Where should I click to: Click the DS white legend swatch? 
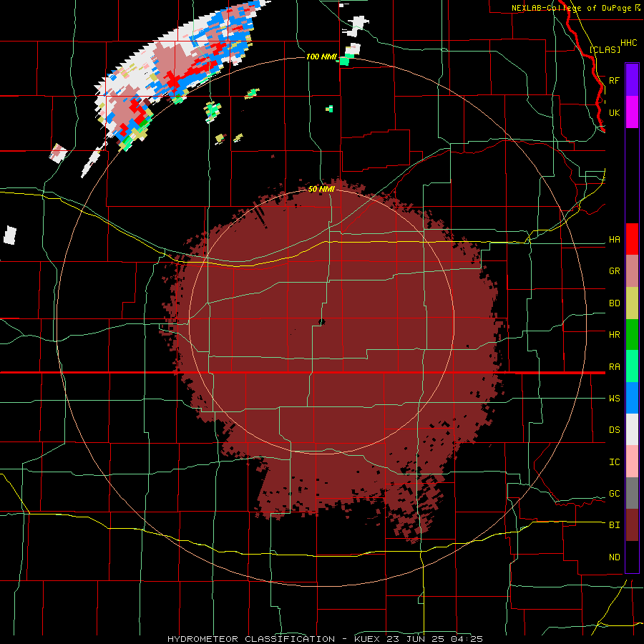(632, 429)
